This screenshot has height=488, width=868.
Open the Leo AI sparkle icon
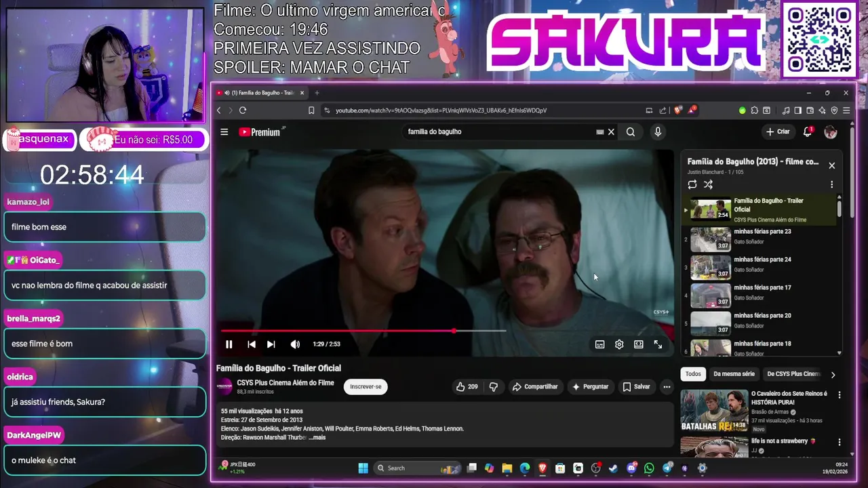point(822,110)
